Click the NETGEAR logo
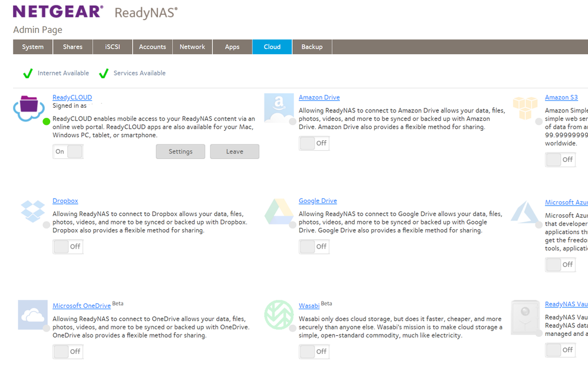 pyautogui.click(x=58, y=11)
